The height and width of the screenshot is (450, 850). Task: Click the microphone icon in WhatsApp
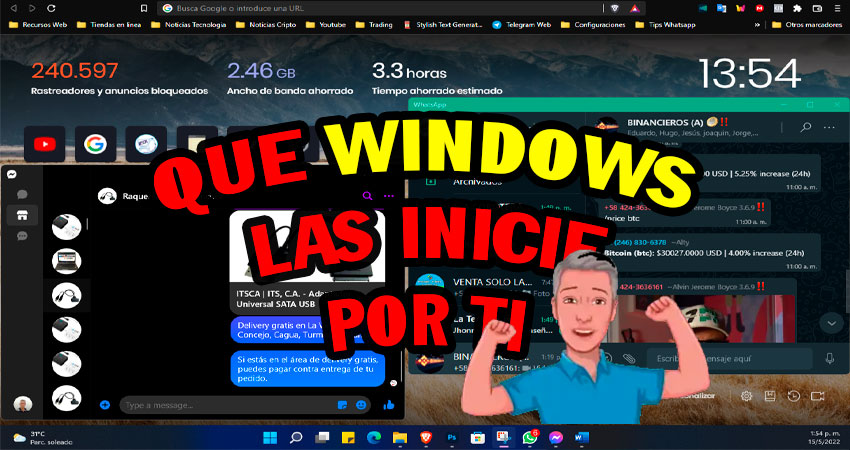(829, 357)
